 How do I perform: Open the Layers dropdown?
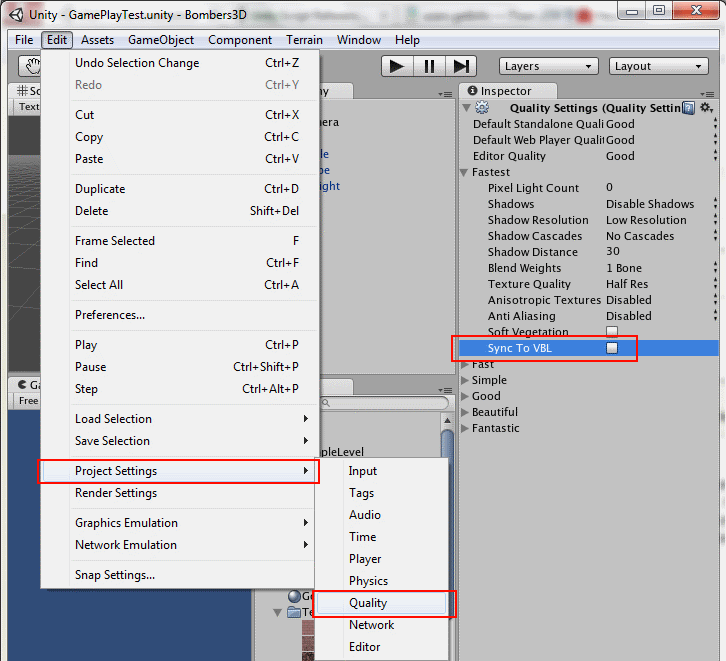549,66
